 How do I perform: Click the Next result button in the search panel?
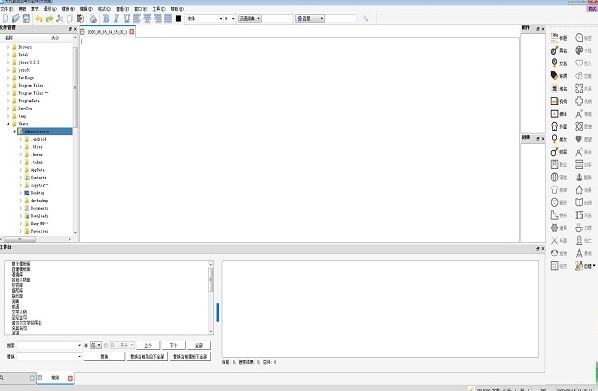point(174,345)
